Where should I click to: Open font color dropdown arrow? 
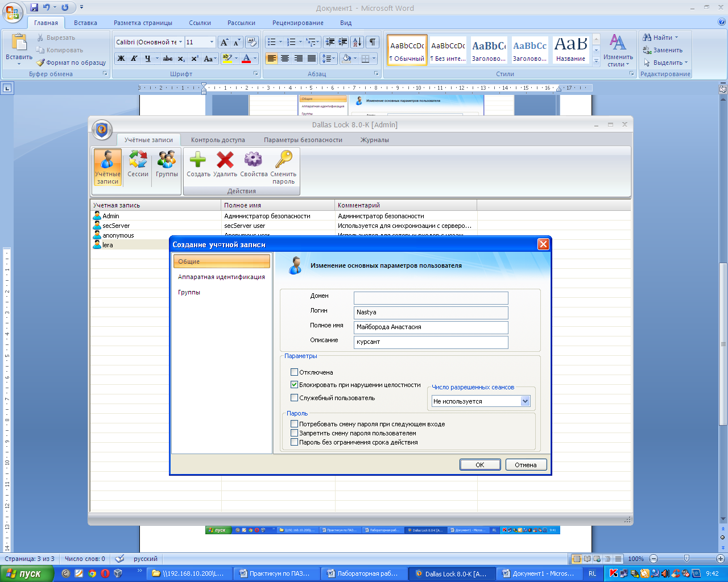pyautogui.click(x=255, y=59)
